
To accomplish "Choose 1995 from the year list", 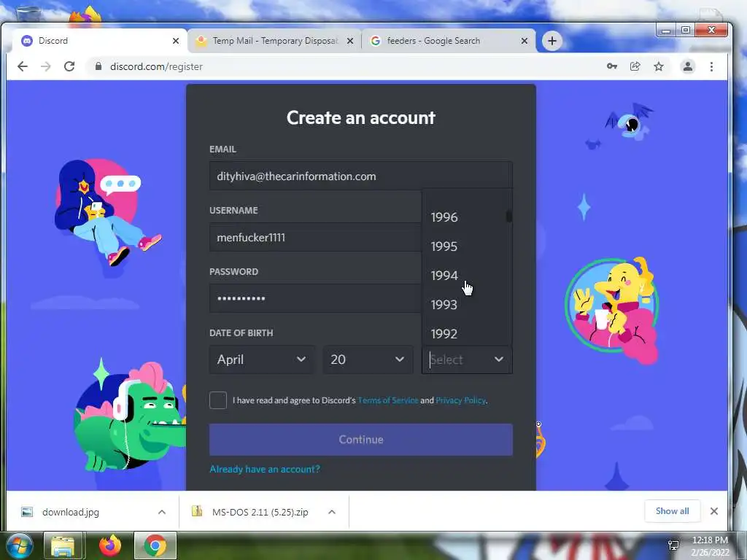I will click(463, 246).
